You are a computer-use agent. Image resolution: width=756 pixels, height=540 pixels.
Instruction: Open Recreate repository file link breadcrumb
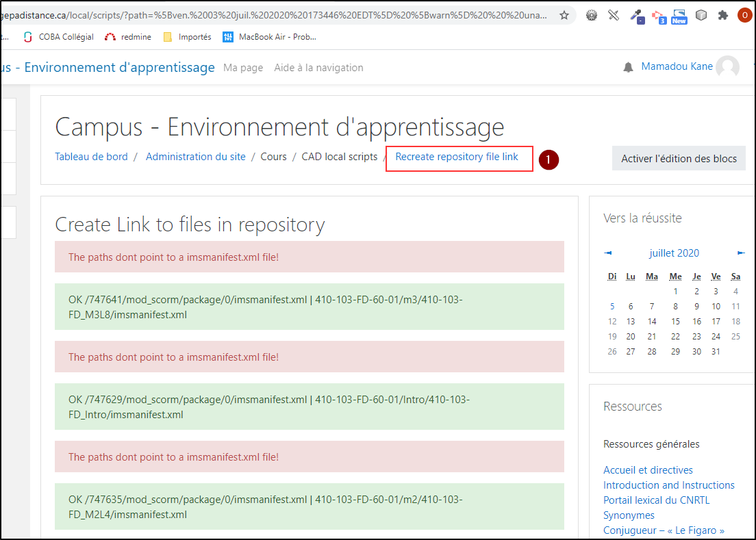tap(457, 157)
